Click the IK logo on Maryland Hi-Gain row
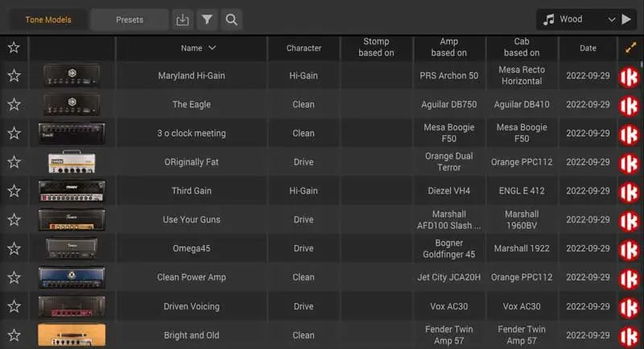Viewport: 644px width, 349px height. (629, 76)
